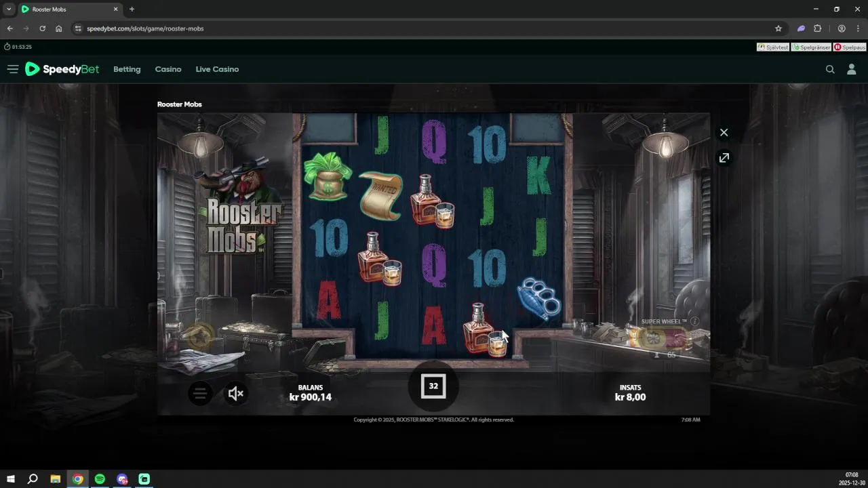
Task: Open the browser extensions puzzle icon
Action: pyautogui.click(x=817, y=28)
